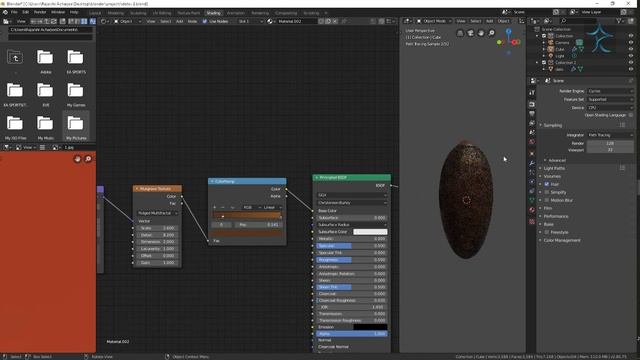Switch to the Shading workspace tab
This screenshot has width=640, height=360.
pos(213,13)
